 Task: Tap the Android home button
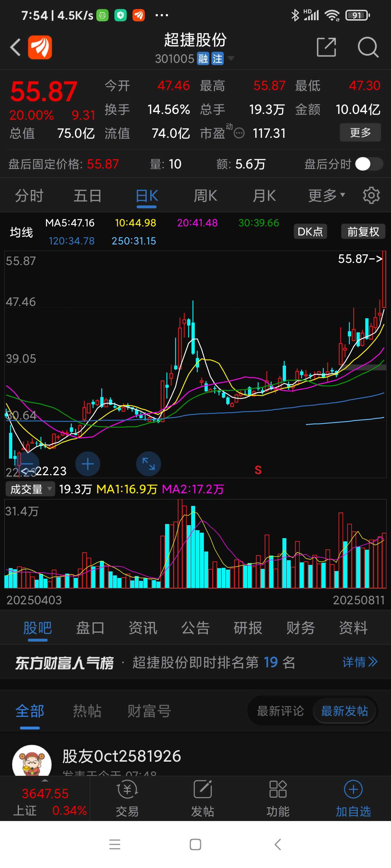[x=195, y=844]
